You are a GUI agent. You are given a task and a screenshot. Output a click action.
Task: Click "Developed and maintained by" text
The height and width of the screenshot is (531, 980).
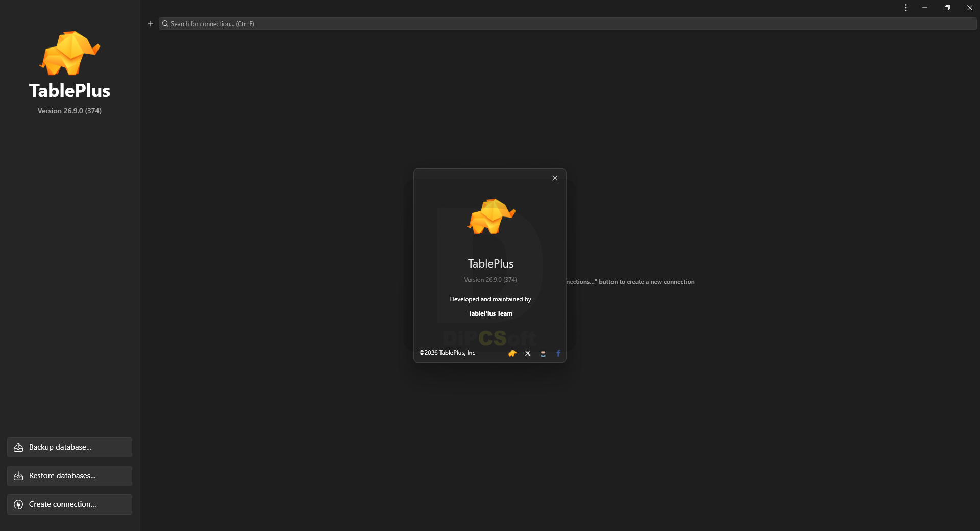(x=491, y=299)
